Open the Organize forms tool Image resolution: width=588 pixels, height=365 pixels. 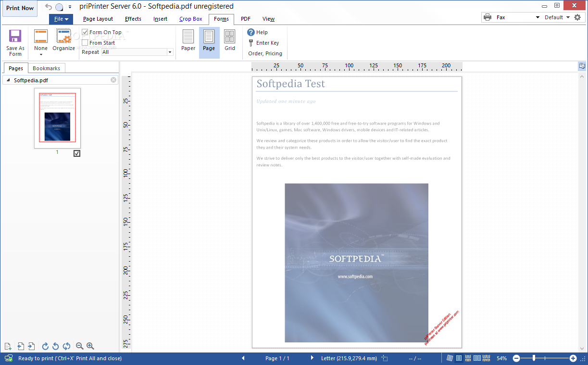pos(64,40)
